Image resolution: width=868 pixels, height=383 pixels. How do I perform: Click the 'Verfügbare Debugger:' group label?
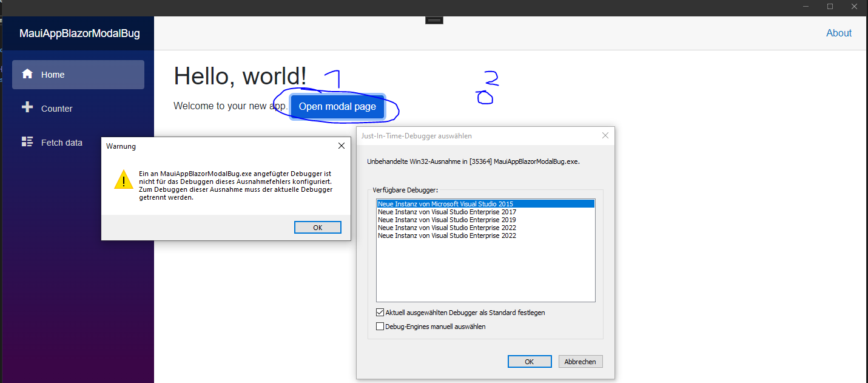point(405,190)
